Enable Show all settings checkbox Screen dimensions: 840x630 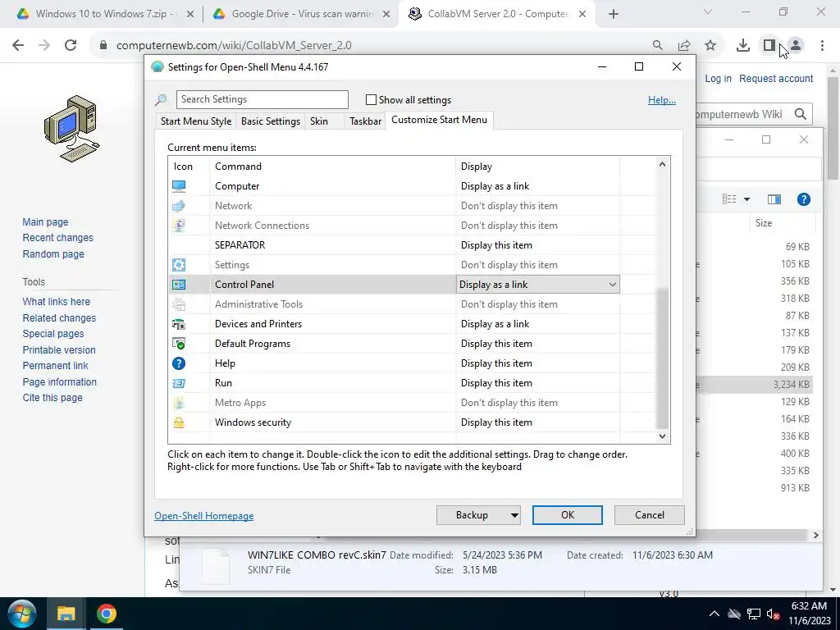(x=371, y=99)
